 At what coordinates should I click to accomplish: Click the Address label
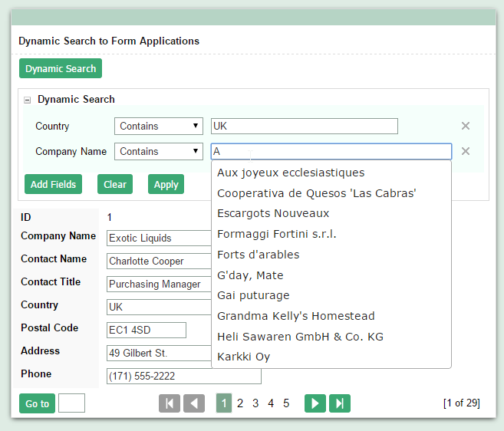(40, 350)
